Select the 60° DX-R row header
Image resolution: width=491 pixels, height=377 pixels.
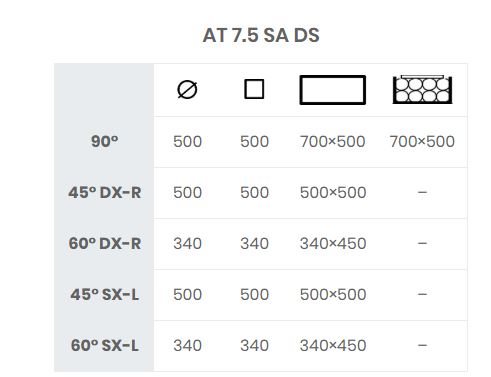pos(105,243)
